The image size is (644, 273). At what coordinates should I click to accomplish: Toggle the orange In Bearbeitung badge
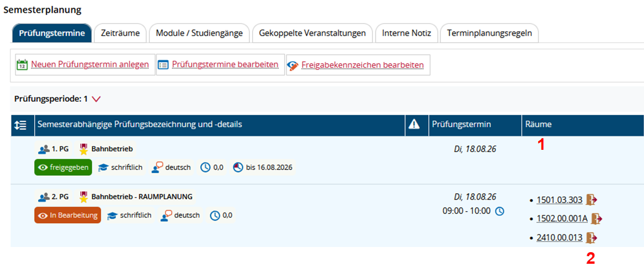click(x=68, y=215)
